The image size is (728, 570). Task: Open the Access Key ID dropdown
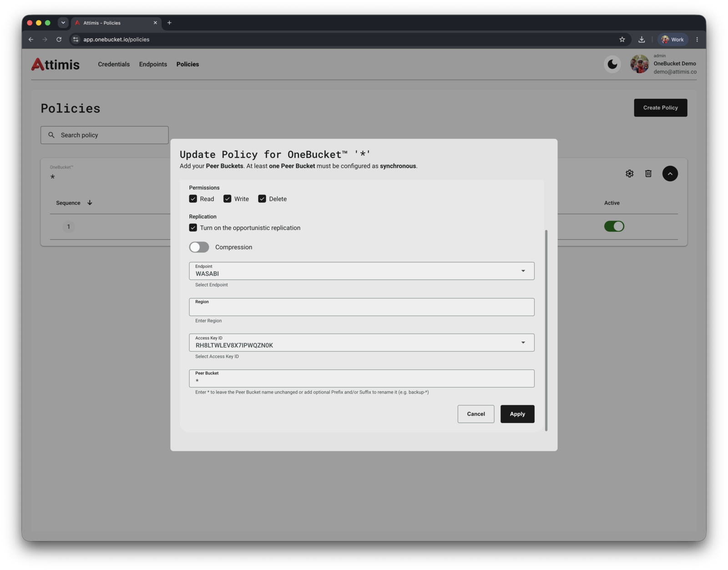(x=362, y=343)
